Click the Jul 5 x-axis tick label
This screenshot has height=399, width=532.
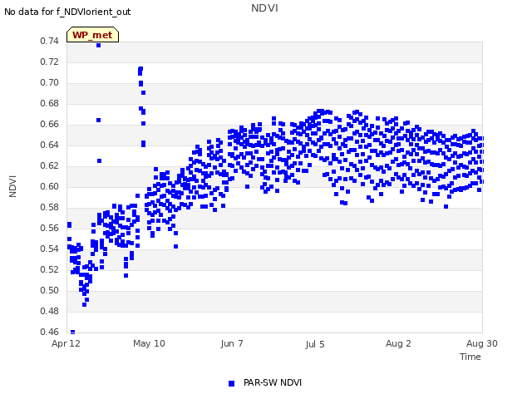[x=315, y=344]
